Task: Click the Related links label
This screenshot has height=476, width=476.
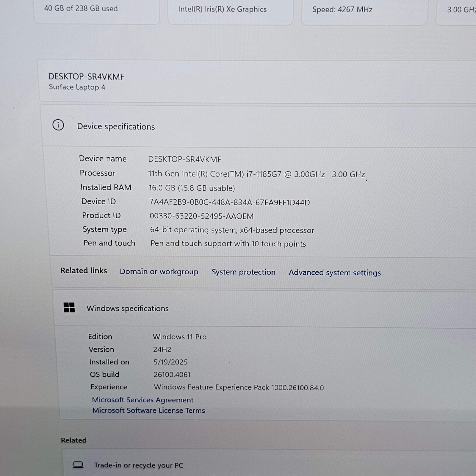Action: point(84,271)
